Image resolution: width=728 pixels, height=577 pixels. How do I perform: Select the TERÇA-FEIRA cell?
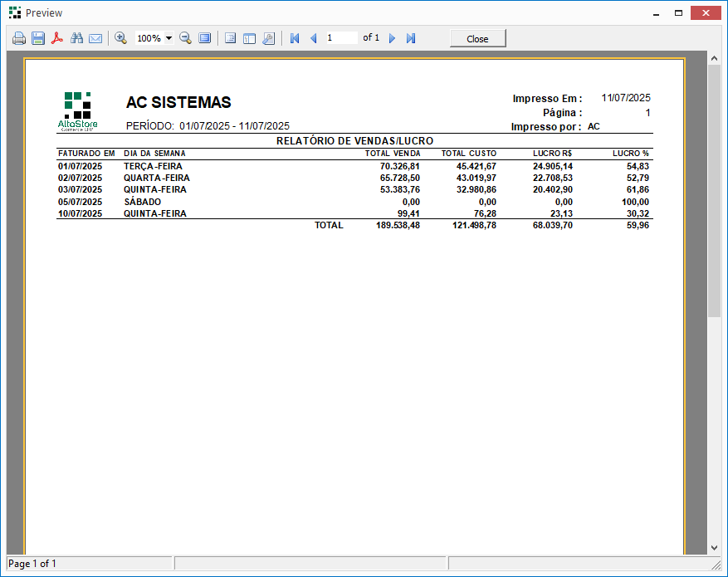(x=154, y=166)
